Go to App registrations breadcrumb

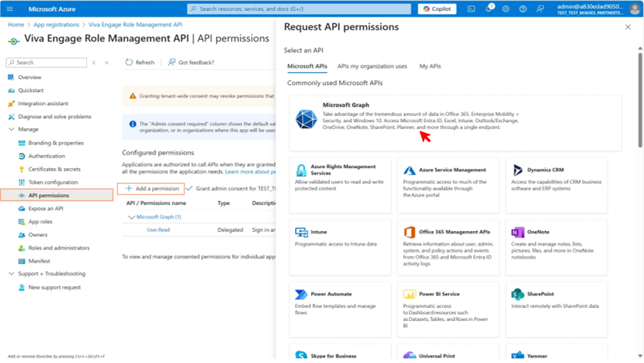coord(56,25)
